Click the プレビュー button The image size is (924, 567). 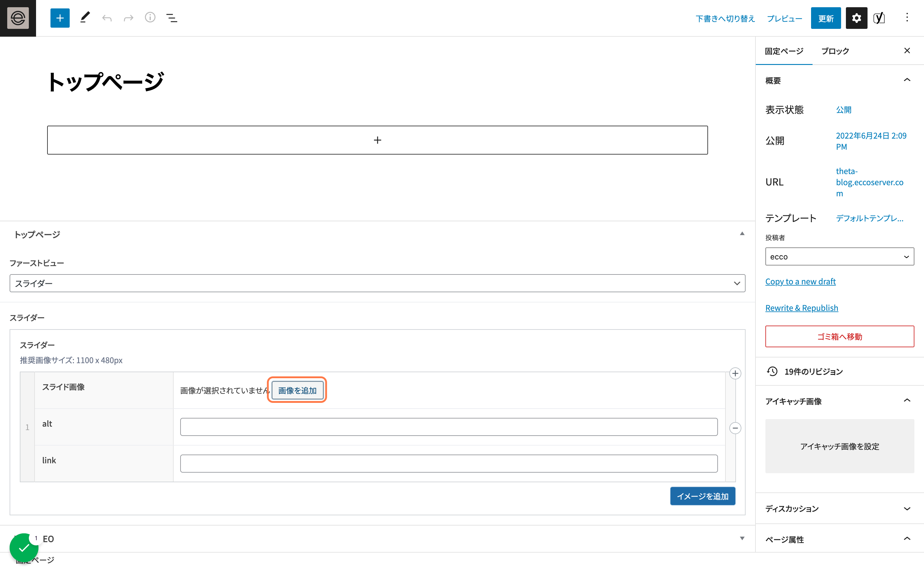pyautogui.click(x=785, y=18)
